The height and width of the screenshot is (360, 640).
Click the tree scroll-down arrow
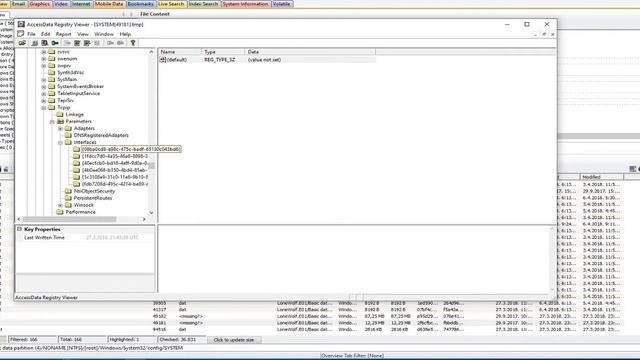[x=151, y=213]
